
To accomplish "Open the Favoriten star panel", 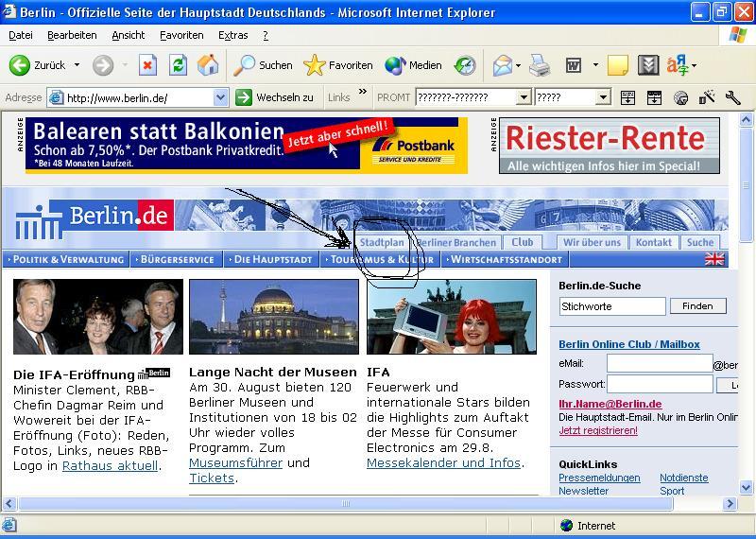I will (x=338, y=65).
